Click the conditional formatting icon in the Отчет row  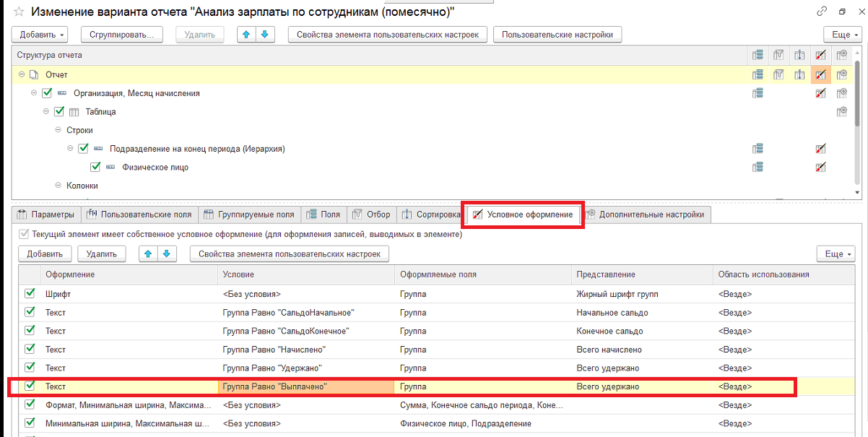(820, 74)
